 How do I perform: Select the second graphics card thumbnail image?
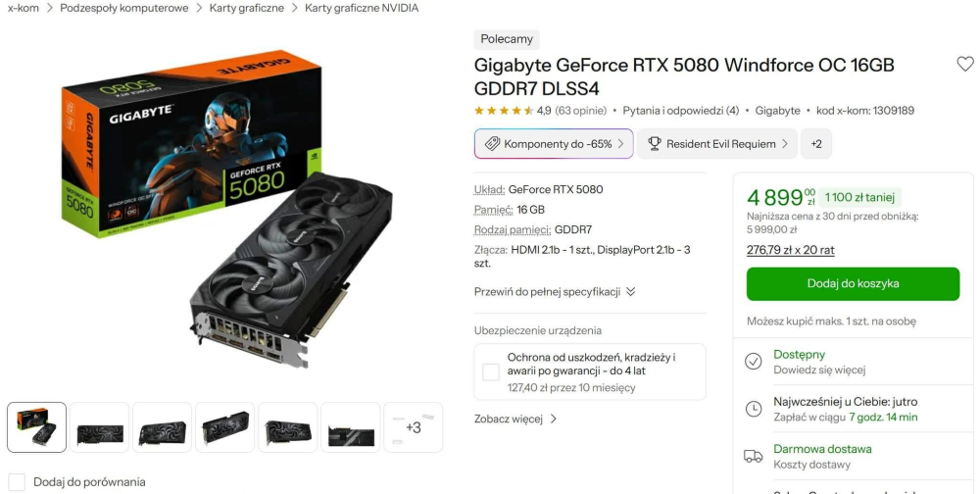click(99, 427)
